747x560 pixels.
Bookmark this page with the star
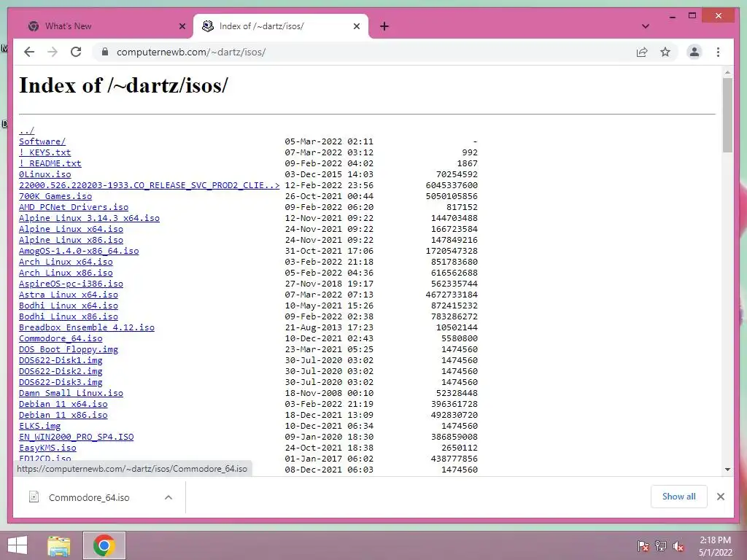click(x=665, y=52)
